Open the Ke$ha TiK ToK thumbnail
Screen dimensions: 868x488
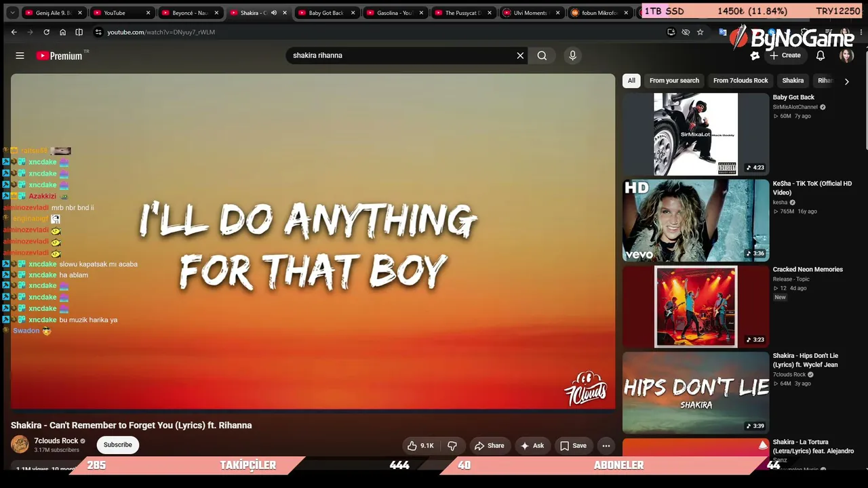tap(696, 220)
